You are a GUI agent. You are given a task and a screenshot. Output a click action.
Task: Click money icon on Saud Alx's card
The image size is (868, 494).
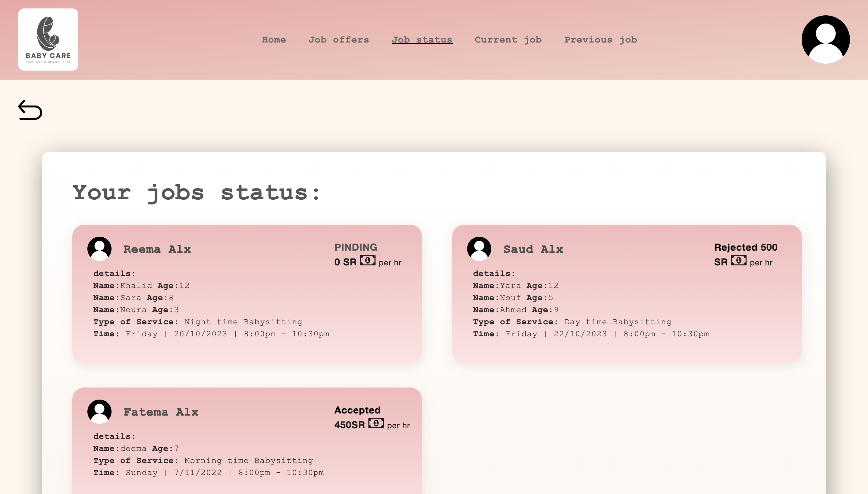pos(739,260)
